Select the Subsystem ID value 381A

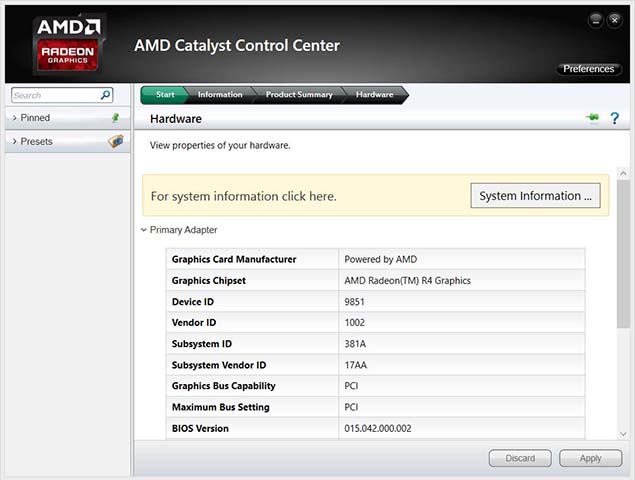pos(355,344)
